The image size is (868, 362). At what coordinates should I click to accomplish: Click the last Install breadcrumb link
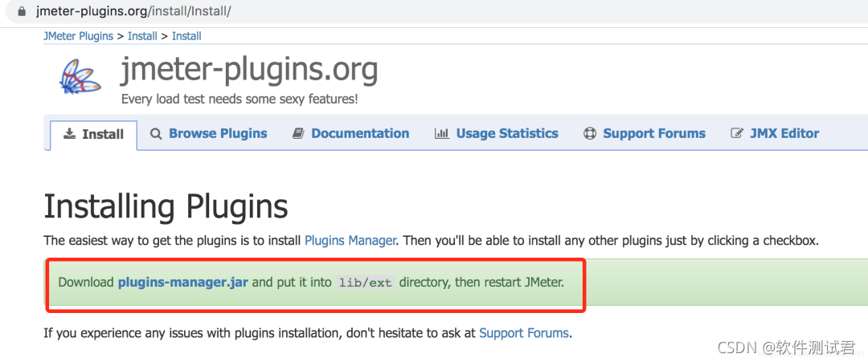186,36
